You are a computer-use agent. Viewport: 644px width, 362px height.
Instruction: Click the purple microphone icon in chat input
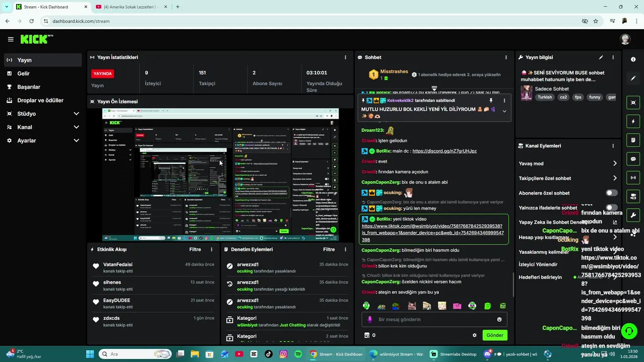pyautogui.click(x=370, y=319)
